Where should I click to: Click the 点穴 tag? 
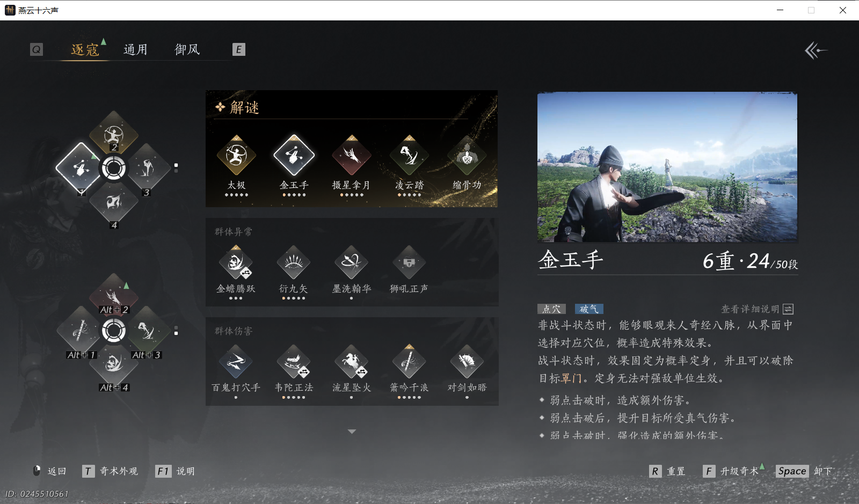[x=551, y=309]
